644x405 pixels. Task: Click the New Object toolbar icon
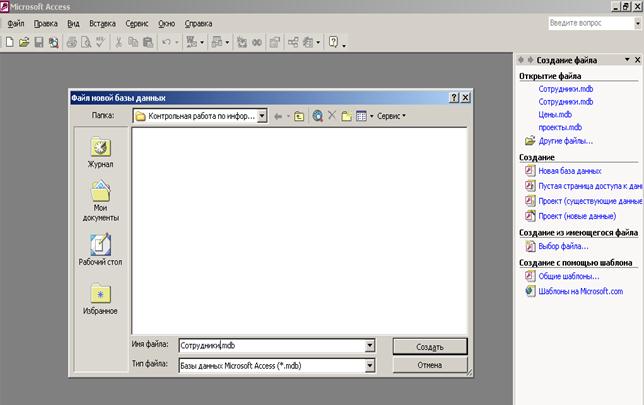[x=308, y=42]
